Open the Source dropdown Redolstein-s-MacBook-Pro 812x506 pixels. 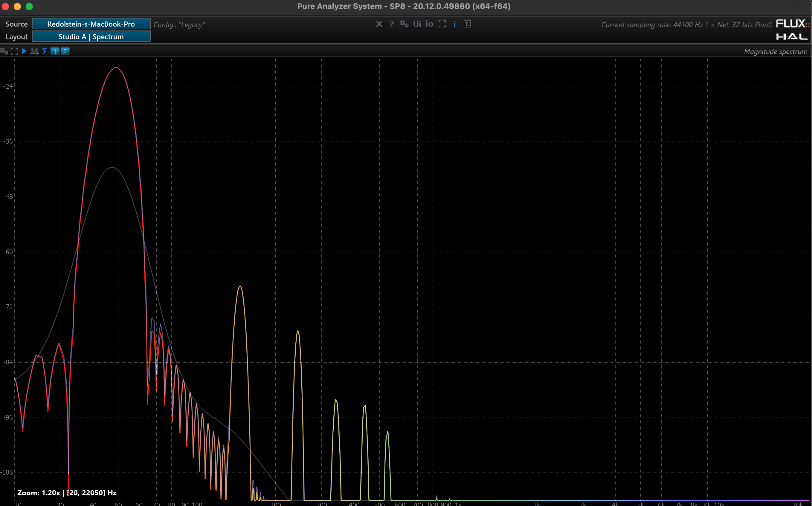pyautogui.click(x=91, y=24)
